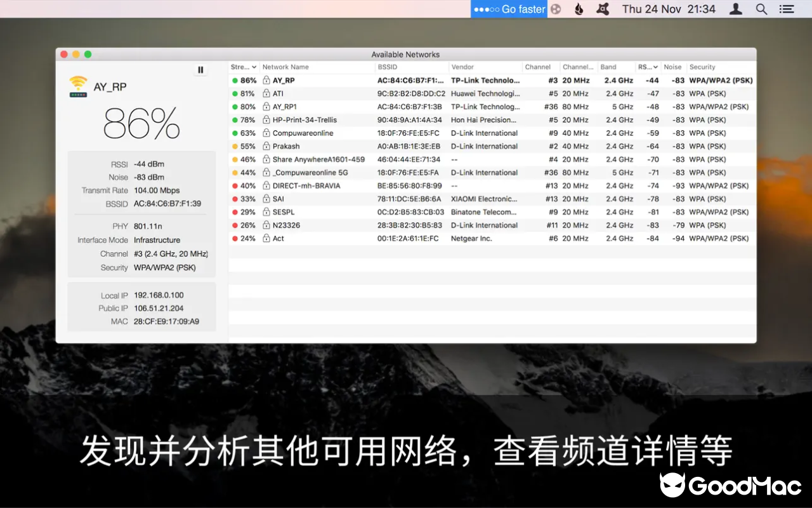812x508 pixels.
Task: Open the Go faster signal menu bar item
Action: (x=509, y=9)
